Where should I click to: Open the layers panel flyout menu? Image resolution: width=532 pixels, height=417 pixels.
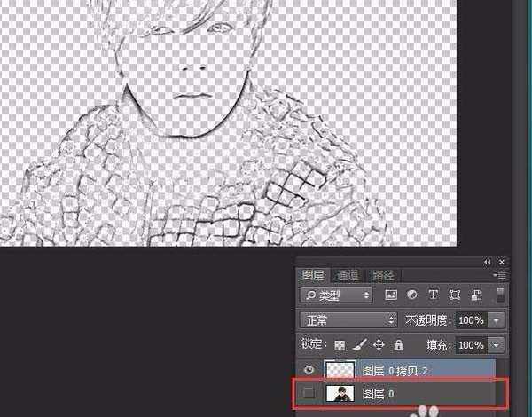[502, 276]
